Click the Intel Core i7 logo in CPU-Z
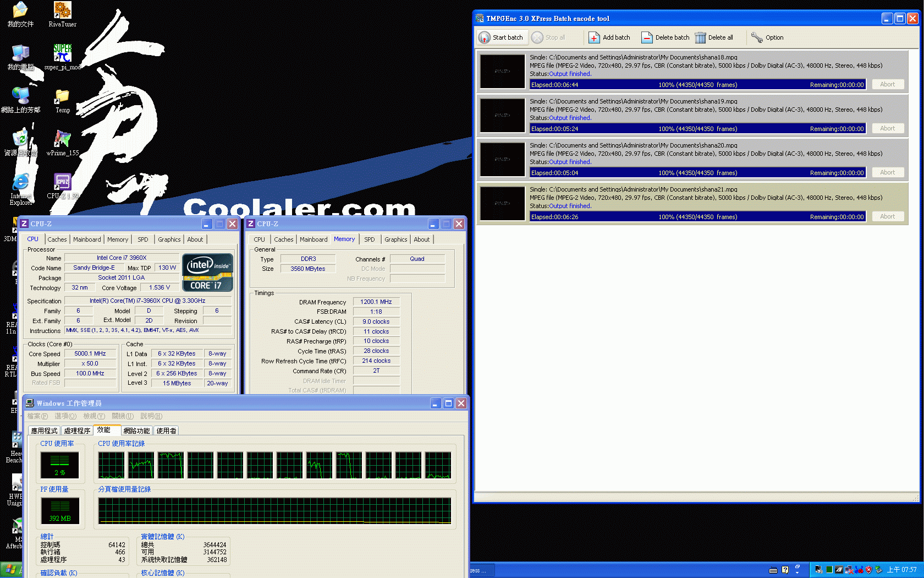 pos(207,272)
